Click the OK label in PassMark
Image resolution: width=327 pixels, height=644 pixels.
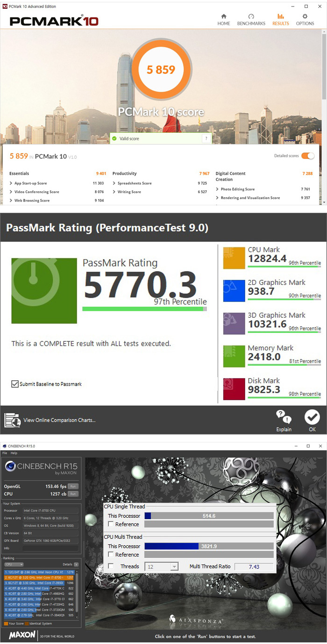point(312,429)
